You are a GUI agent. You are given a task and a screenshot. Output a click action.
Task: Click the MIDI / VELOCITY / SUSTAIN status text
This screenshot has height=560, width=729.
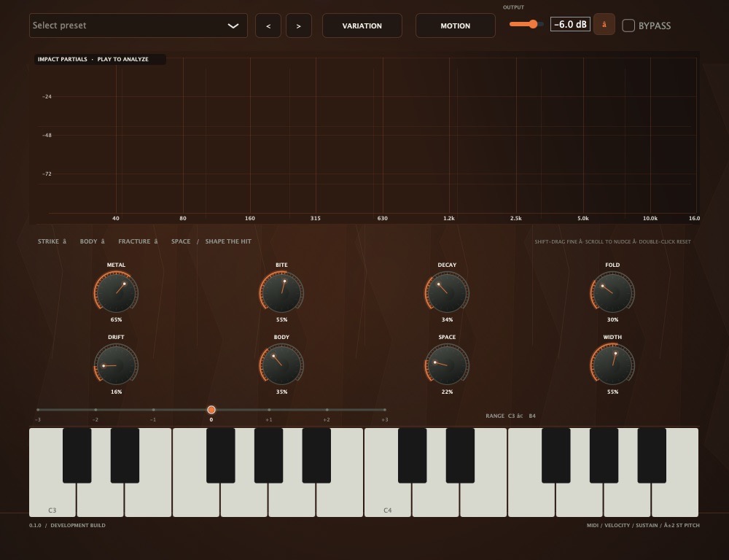pos(643,525)
